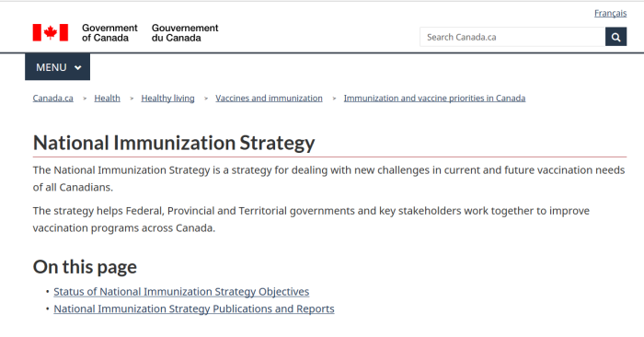Switch language via the Français link
Viewport: 644px width, 337px height.
610,13
